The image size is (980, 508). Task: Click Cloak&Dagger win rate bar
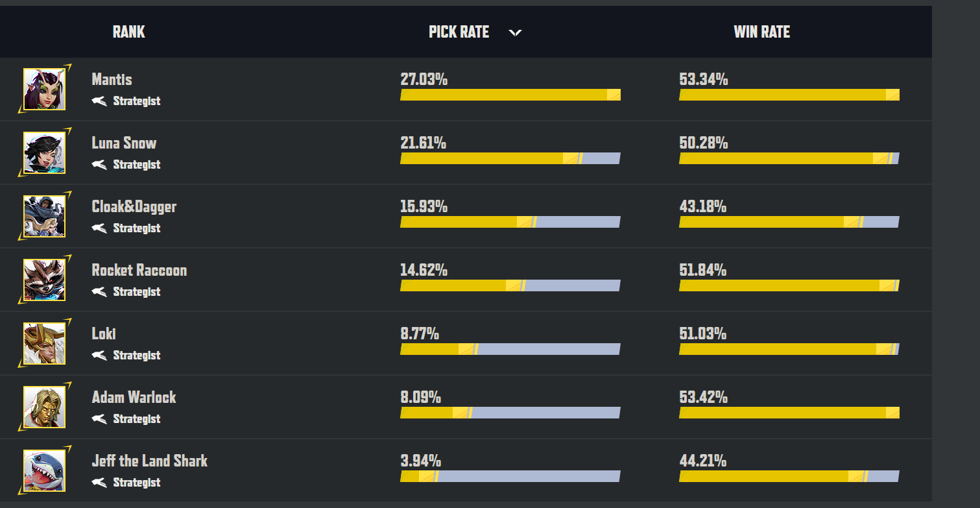tap(789, 222)
